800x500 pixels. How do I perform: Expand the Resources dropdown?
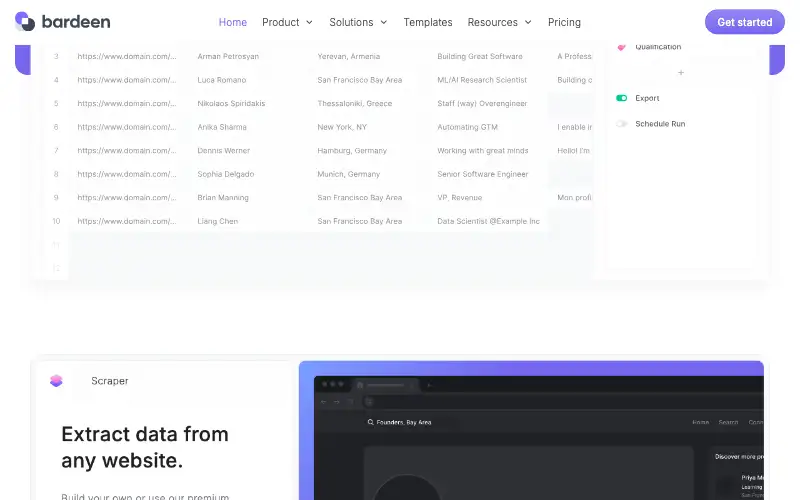point(499,22)
